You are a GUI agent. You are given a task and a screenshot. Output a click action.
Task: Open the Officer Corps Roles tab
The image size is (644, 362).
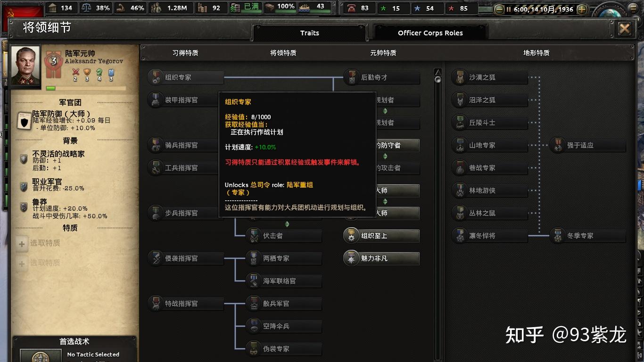(x=430, y=33)
